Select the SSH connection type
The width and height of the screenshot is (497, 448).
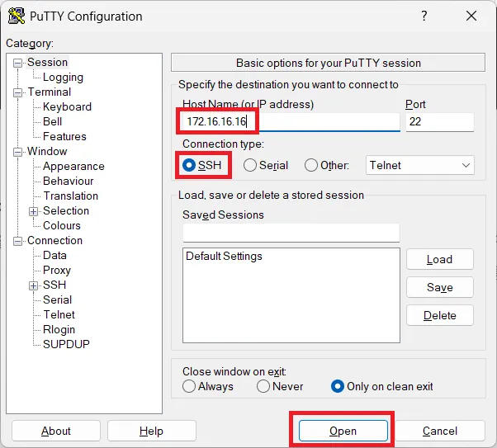pos(189,165)
